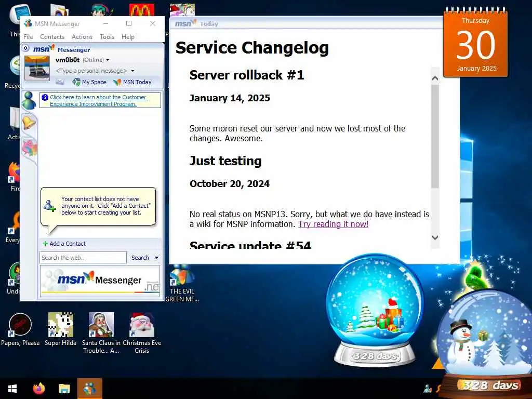Select THE EVIL GREEN ME... desktop icon

click(x=182, y=284)
